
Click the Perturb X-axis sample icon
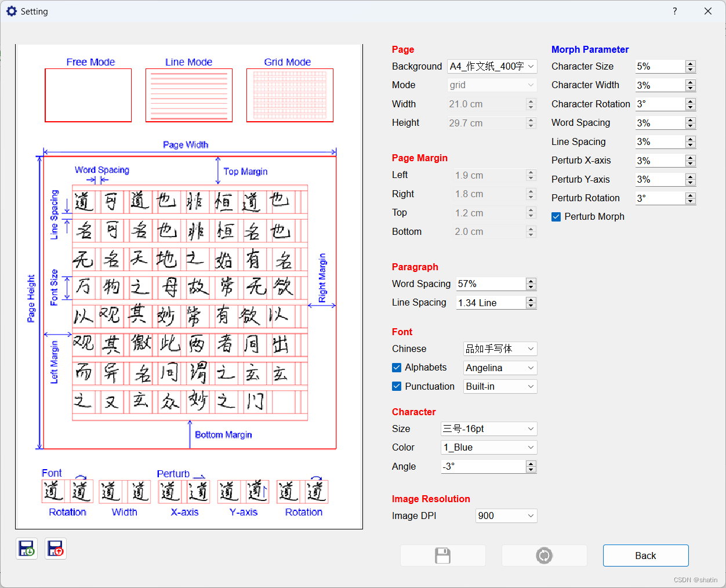pyautogui.click(x=184, y=492)
